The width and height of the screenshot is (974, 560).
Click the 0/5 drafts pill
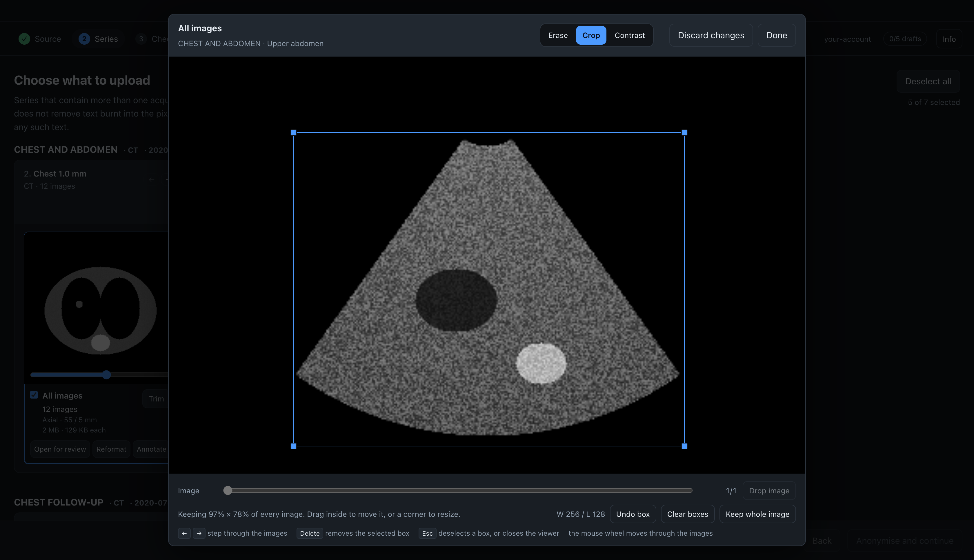pos(905,39)
